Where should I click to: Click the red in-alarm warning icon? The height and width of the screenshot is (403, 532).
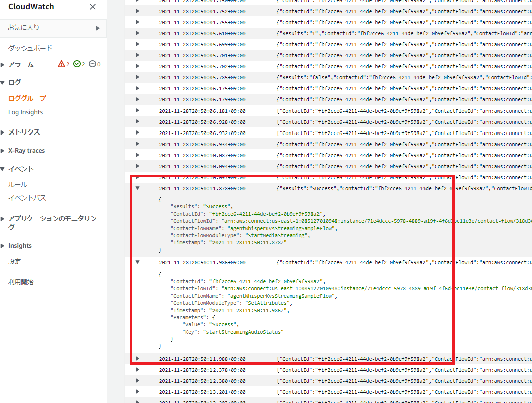[x=61, y=64]
